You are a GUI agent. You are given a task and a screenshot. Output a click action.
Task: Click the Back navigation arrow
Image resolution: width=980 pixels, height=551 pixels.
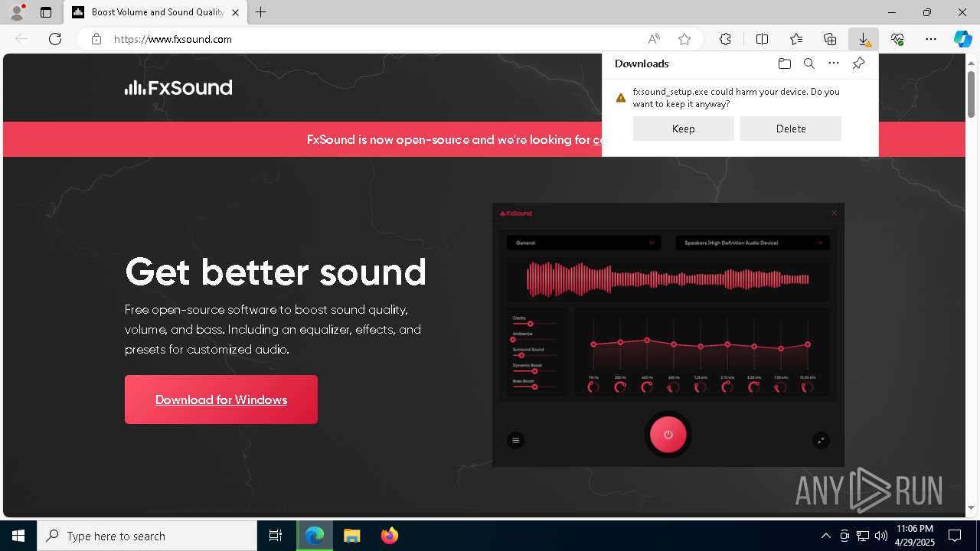[21, 39]
